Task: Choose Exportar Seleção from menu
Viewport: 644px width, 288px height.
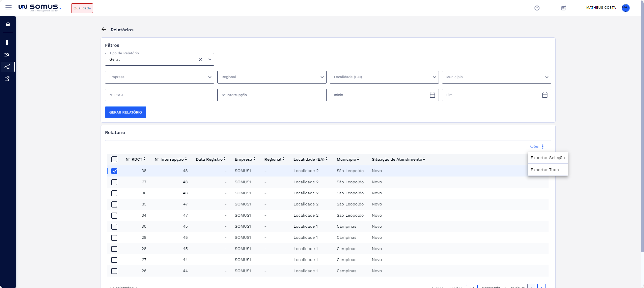Action: pos(548,158)
